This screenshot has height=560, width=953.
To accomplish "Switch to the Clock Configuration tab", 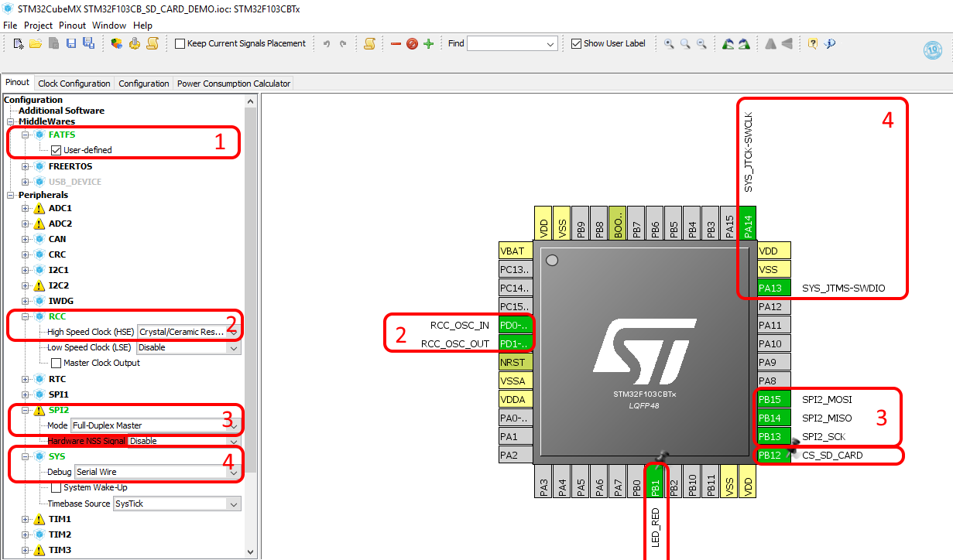I will pyautogui.click(x=74, y=83).
